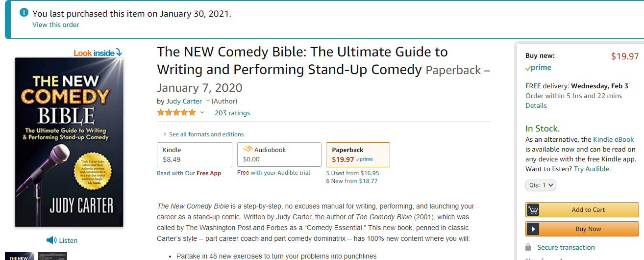Select the Paperback $19.97 format

pos(358,155)
